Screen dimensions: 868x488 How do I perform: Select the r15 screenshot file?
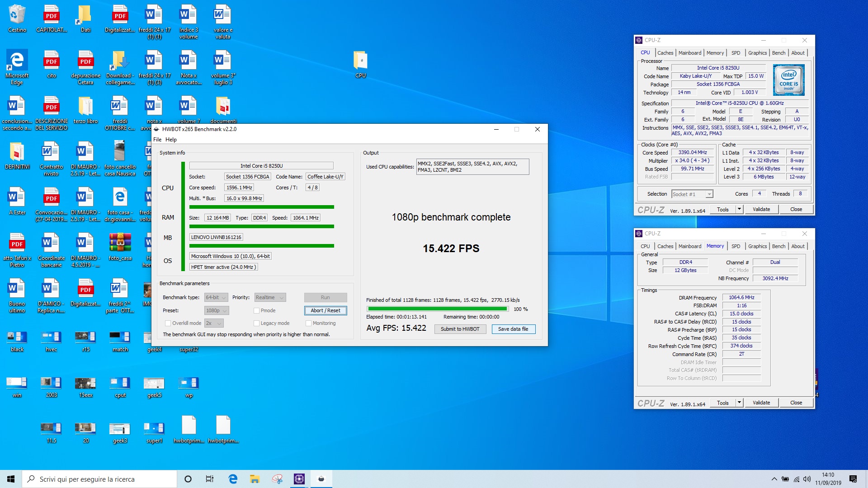(85, 342)
